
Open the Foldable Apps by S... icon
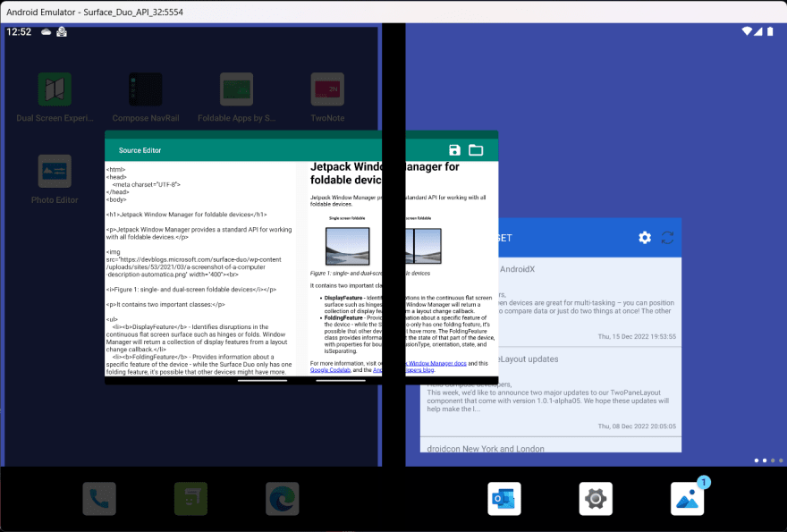236,89
